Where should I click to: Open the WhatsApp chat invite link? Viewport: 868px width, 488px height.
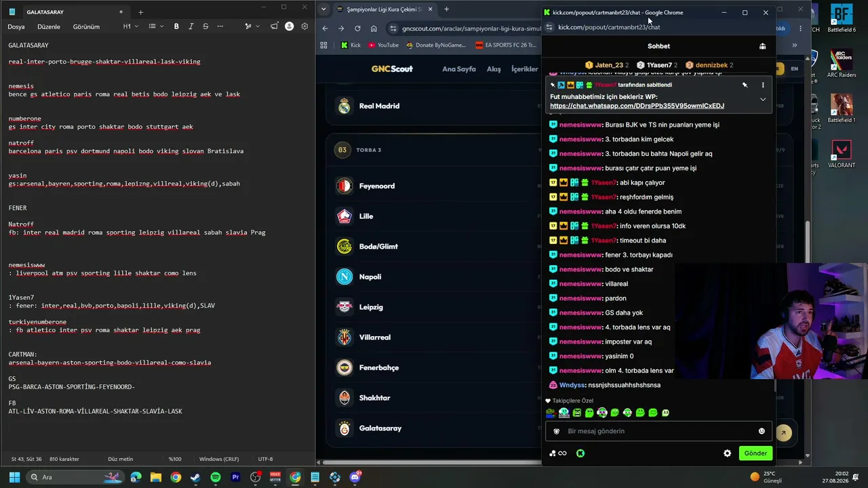[637, 106]
